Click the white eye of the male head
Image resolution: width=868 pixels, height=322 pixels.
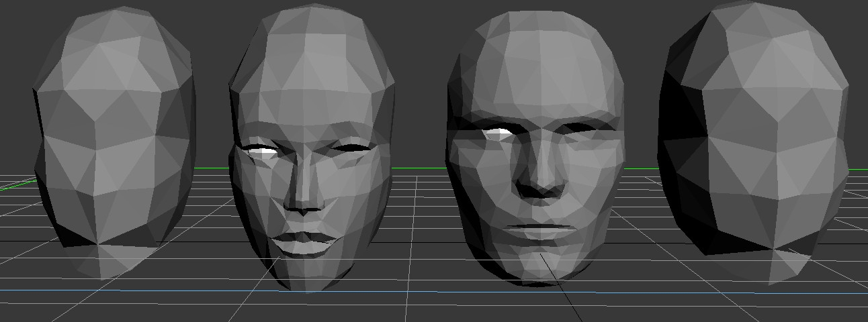(498, 134)
